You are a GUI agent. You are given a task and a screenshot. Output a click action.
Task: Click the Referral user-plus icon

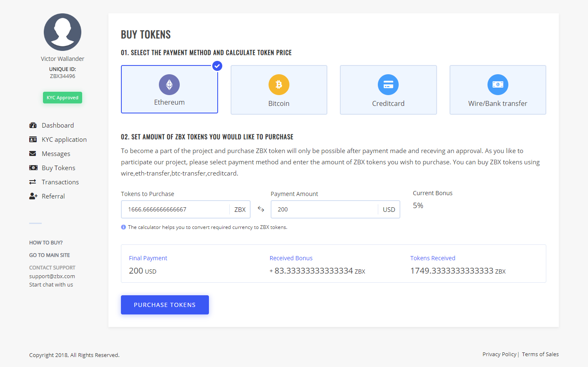point(33,196)
